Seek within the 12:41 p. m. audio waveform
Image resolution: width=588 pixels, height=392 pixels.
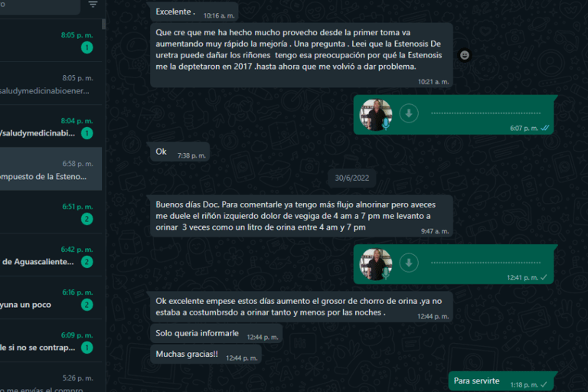tap(485, 263)
